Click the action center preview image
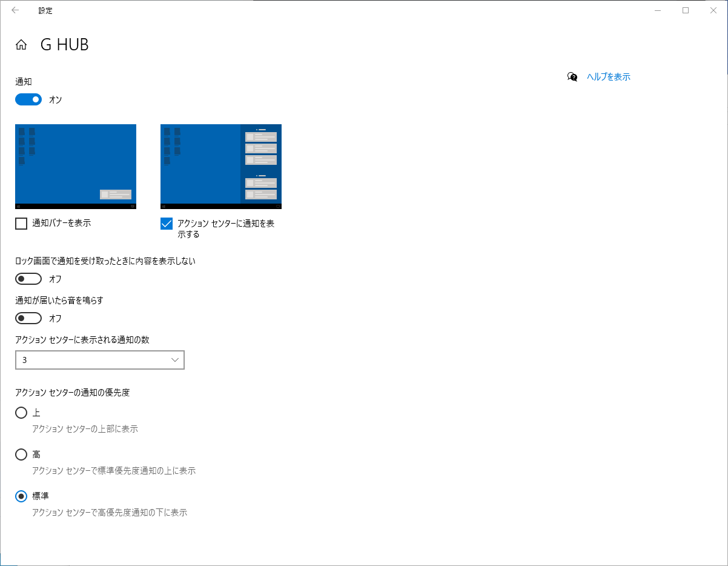Screen dimensions: 728x566 (x=221, y=167)
